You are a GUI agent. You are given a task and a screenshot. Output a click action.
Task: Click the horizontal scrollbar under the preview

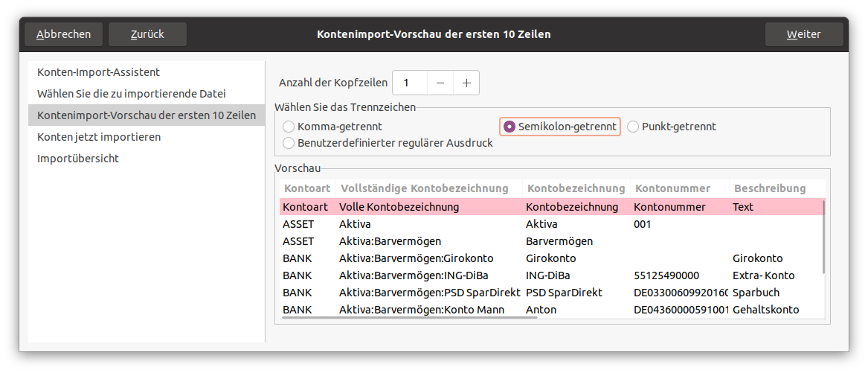409,317
